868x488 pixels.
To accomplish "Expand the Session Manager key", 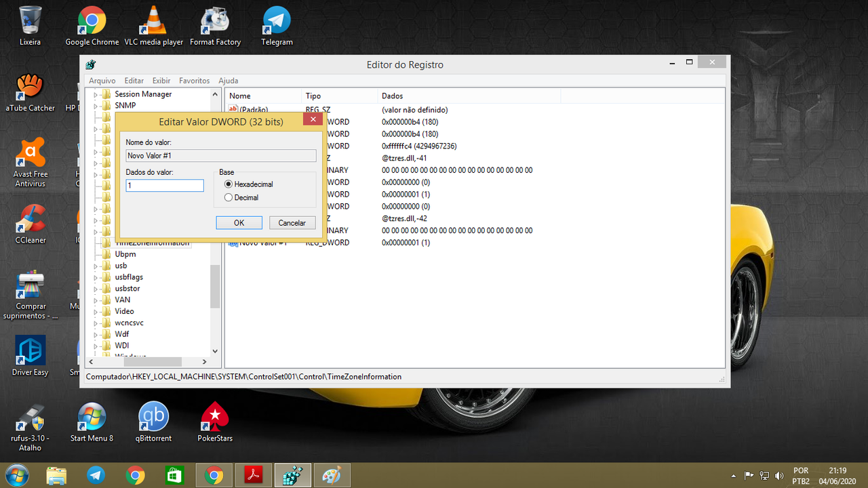I will (96, 94).
